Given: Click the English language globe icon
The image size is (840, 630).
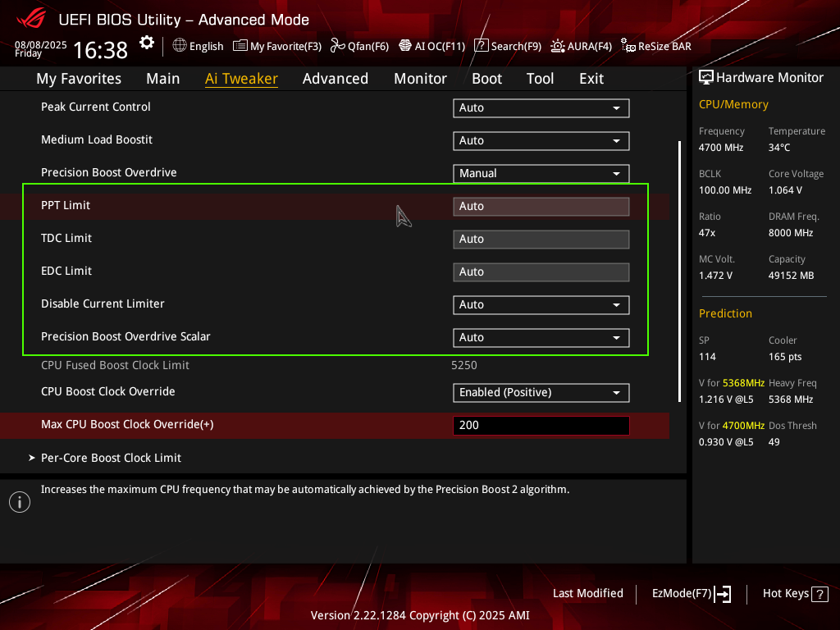Looking at the screenshot, I should [x=180, y=46].
